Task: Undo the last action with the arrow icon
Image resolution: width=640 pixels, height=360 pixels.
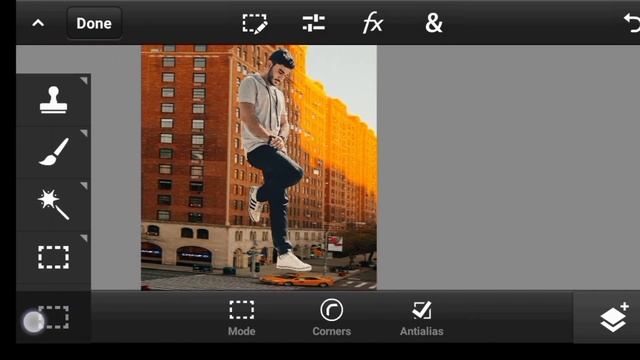Action: pyautogui.click(x=632, y=23)
